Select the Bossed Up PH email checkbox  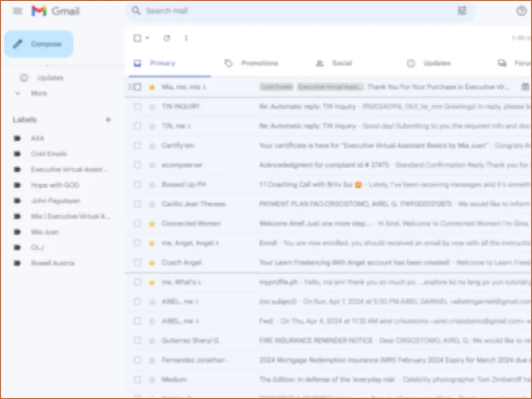click(137, 184)
